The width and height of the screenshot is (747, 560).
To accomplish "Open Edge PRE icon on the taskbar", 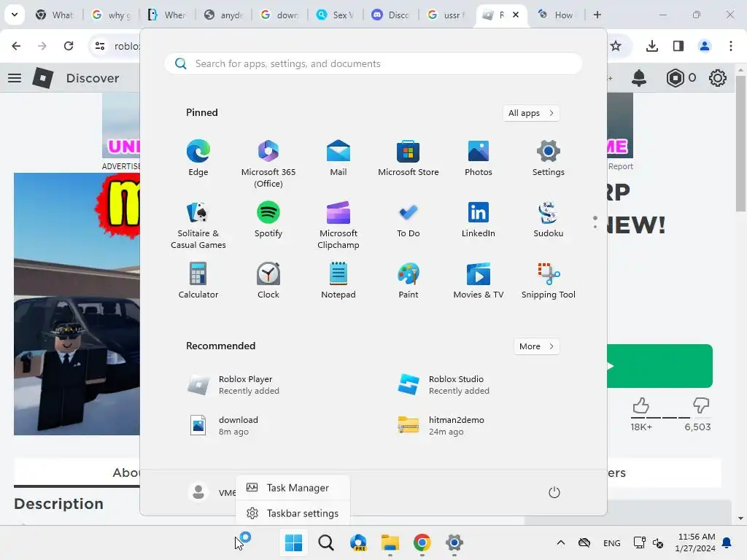I will (357, 542).
